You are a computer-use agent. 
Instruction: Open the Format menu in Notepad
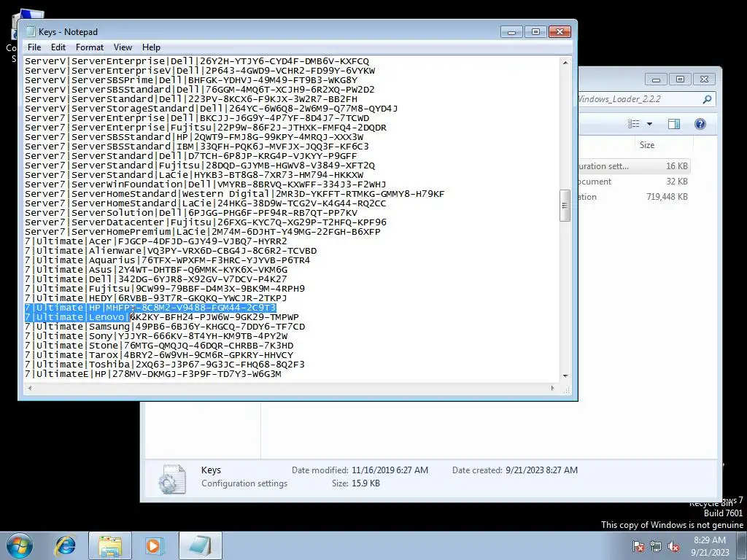(x=90, y=47)
